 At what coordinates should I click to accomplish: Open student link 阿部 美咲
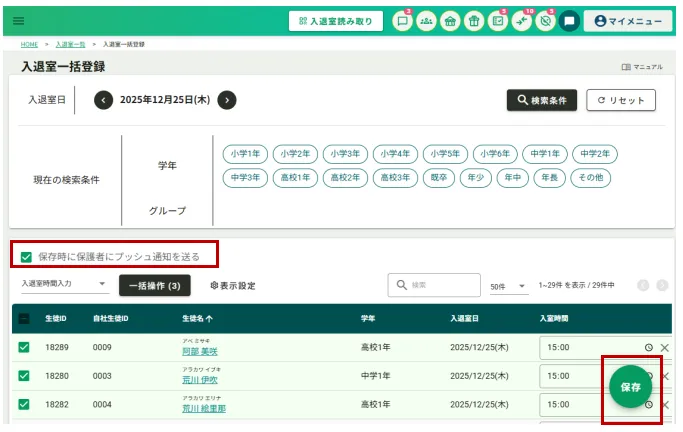[x=199, y=352]
